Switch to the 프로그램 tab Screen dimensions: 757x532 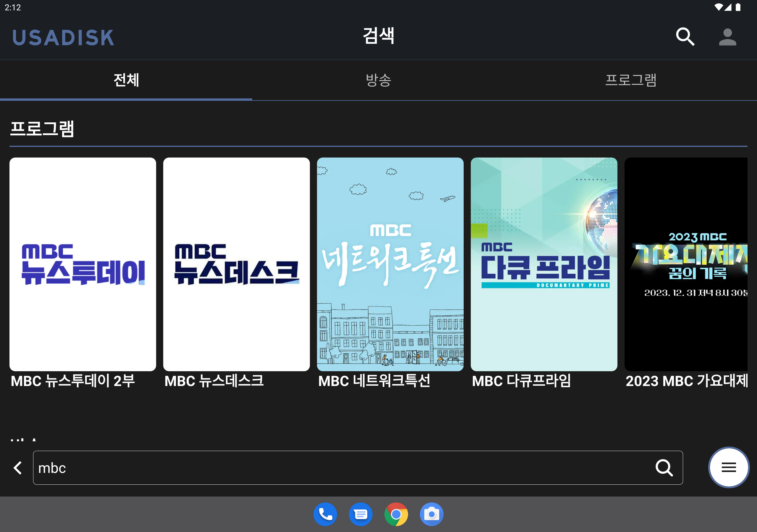point(631,80)
